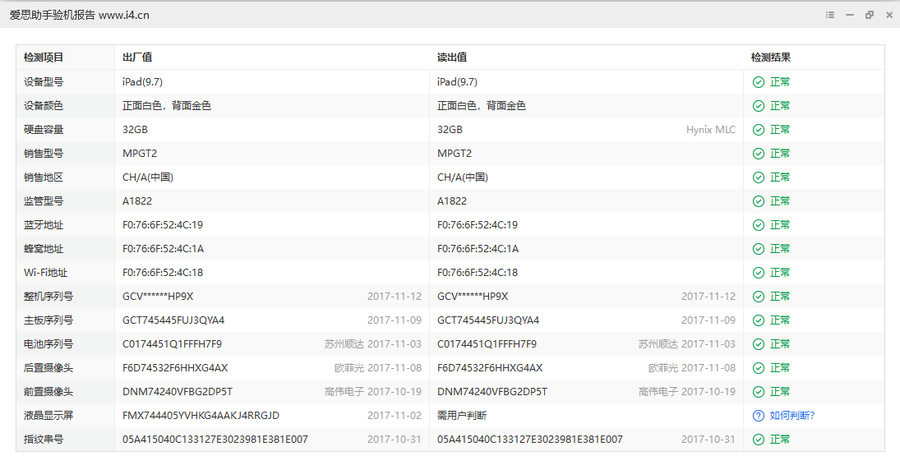
Task: Click the 需用户判断 read value
Action: coord(461,415)
